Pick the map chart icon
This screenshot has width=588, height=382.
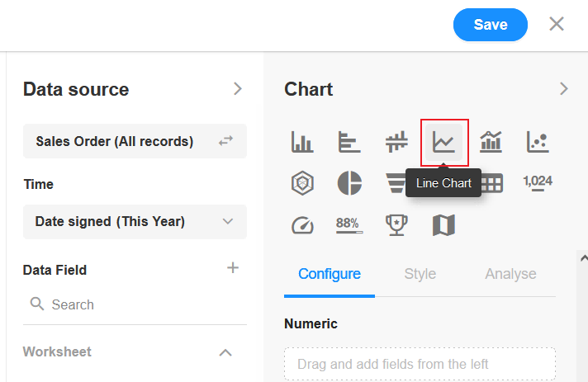point(443,225)
